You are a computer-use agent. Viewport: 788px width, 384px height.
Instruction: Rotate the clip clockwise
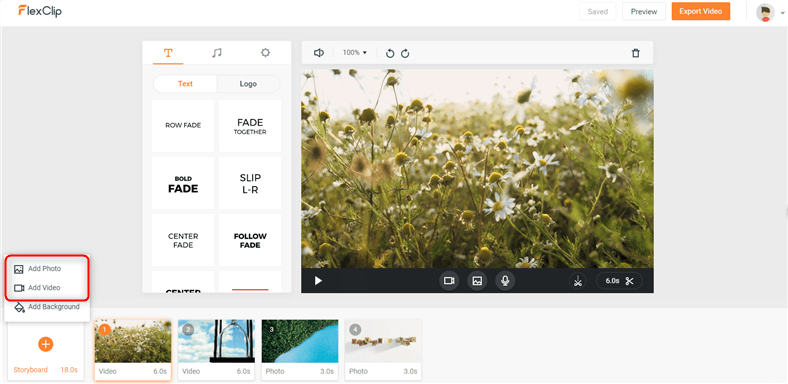pos(405,53)
